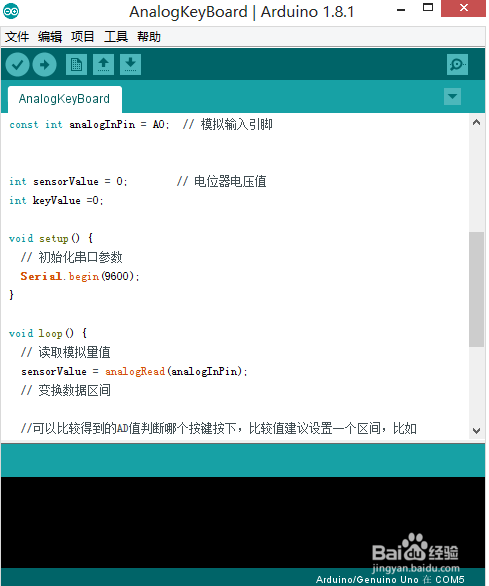Click the line 'const int analogInPin = A0;'

(x=89, y=124)
